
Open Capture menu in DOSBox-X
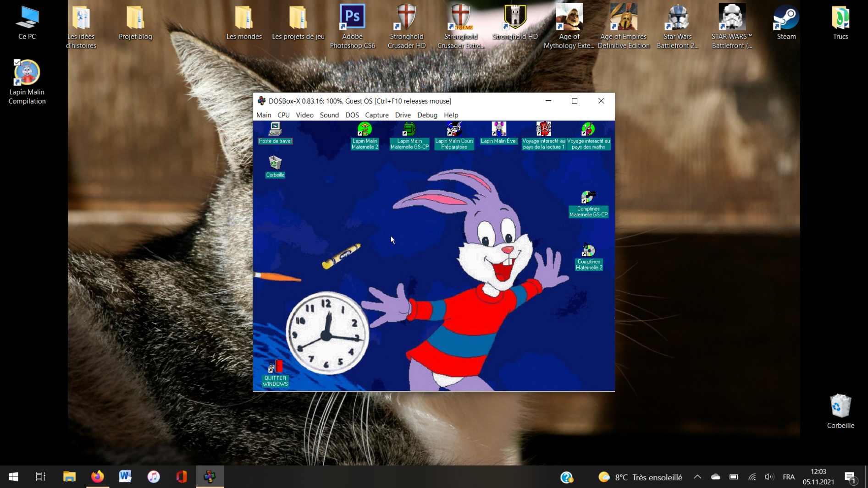tap(377, 115)
